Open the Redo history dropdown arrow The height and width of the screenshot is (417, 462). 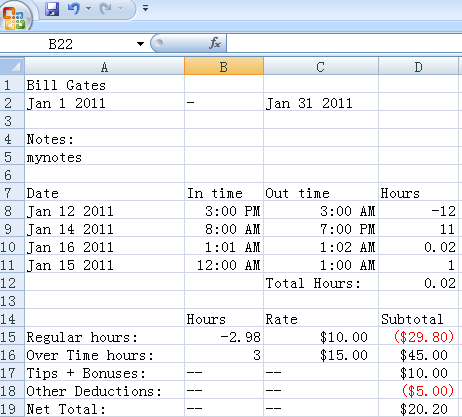(120, 9)
